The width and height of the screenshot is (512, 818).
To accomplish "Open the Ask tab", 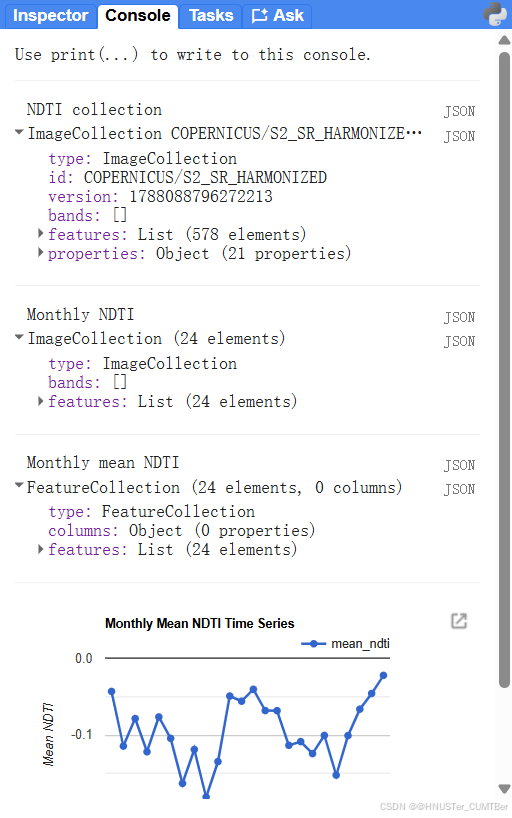I will pos(278,16).
